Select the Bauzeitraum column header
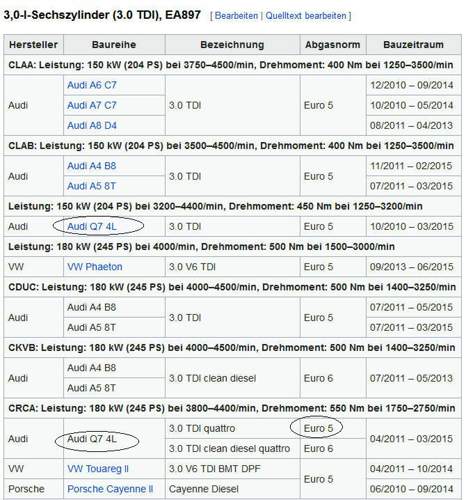This screenshot has width=466, height=500. point(413,44)
